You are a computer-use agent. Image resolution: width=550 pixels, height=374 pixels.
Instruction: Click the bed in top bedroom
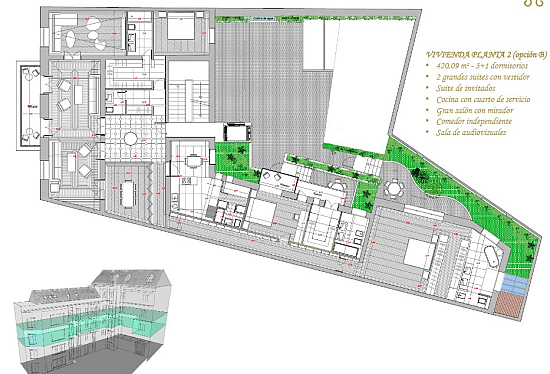[x=181, y=26]
